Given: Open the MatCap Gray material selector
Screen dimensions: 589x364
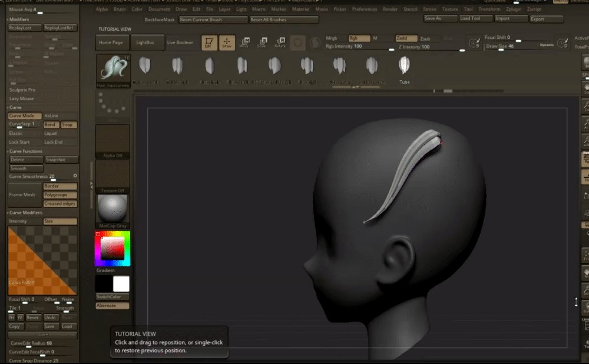Looking at the screenshot, I should (x=112, y=211).
